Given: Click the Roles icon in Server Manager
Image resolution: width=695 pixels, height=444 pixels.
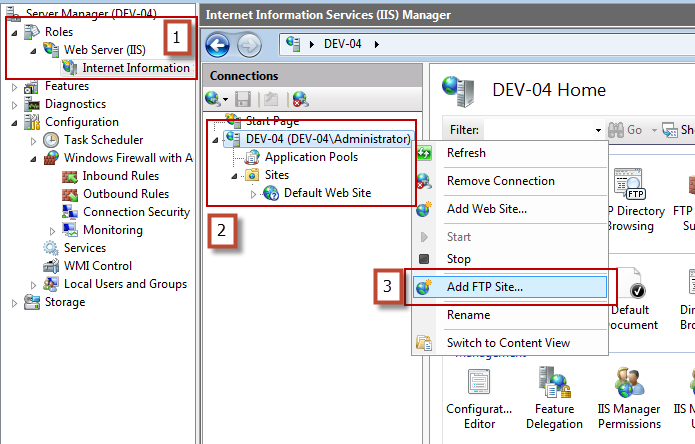Looking at the screenshot, I should (32, 32).
